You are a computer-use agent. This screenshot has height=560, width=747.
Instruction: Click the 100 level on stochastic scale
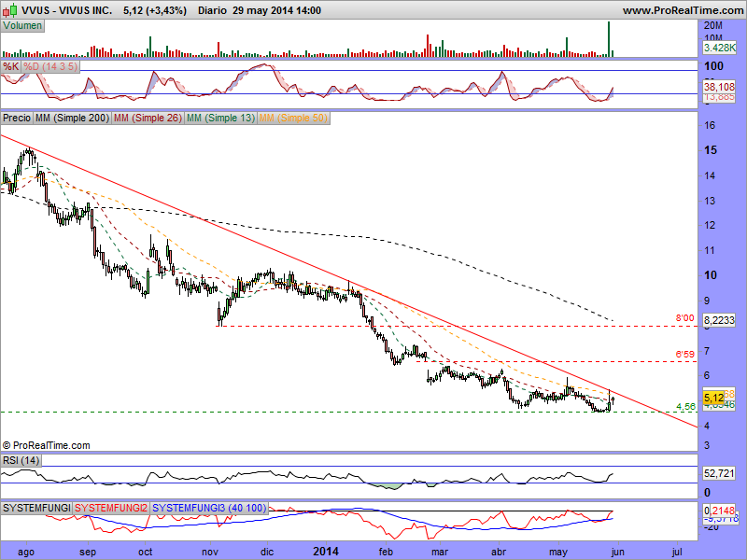point(713,66)
